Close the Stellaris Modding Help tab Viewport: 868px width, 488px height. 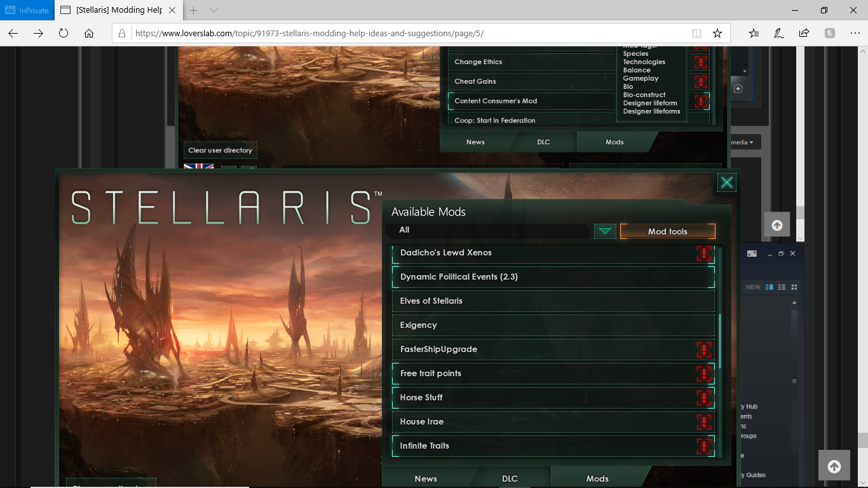[173, 10]
